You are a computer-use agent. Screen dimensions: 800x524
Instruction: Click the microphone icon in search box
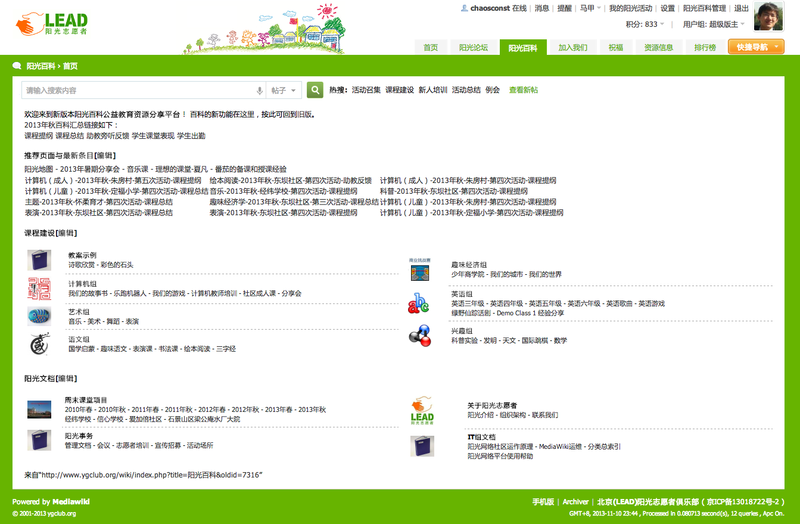(x=260, y=90)
